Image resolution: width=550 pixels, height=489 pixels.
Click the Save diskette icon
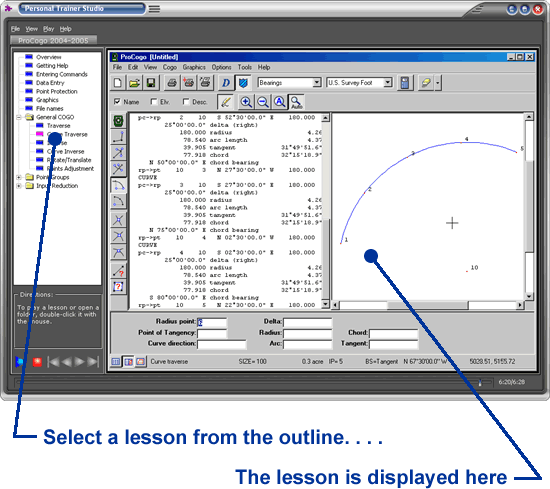pos(151,83)
